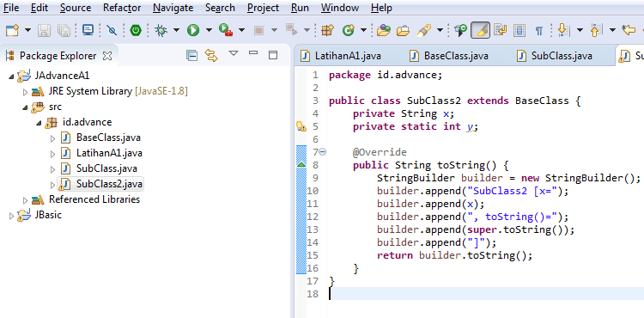Click the Last Edit Location icon
Screen dimensions: 644x318
(x=629, y=30)
